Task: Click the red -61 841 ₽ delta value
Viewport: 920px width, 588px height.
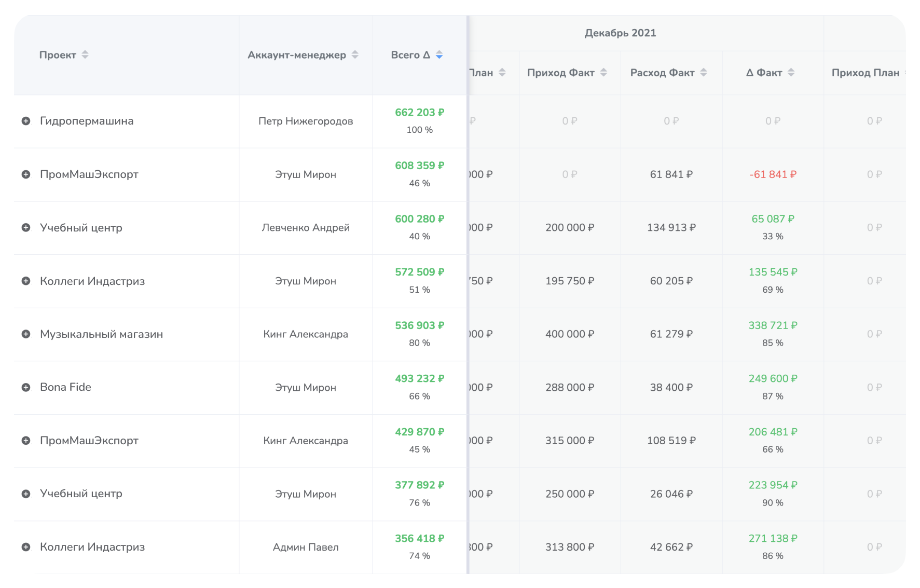Action: tap(773, 174)
